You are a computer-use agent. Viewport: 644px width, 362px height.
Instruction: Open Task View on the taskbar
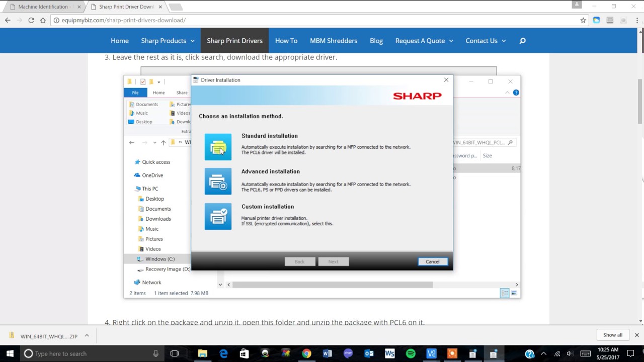click(x=175, y=353)
